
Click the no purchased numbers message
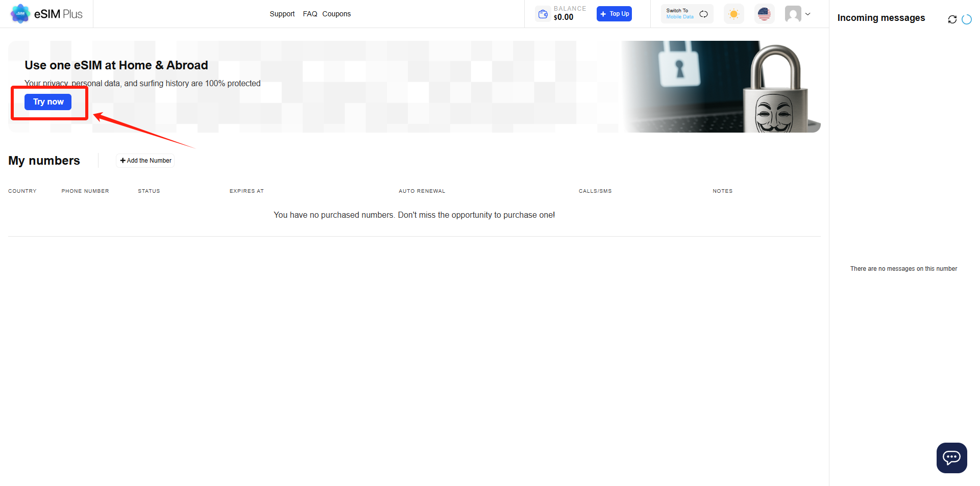click(x=414, y=215)
